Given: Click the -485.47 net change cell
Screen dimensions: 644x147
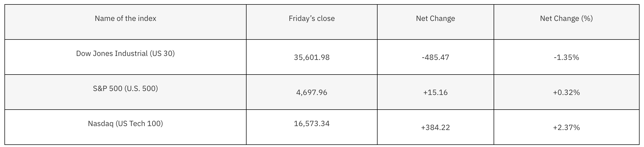Looking at the screenshot, I should [x=435, y=57].
